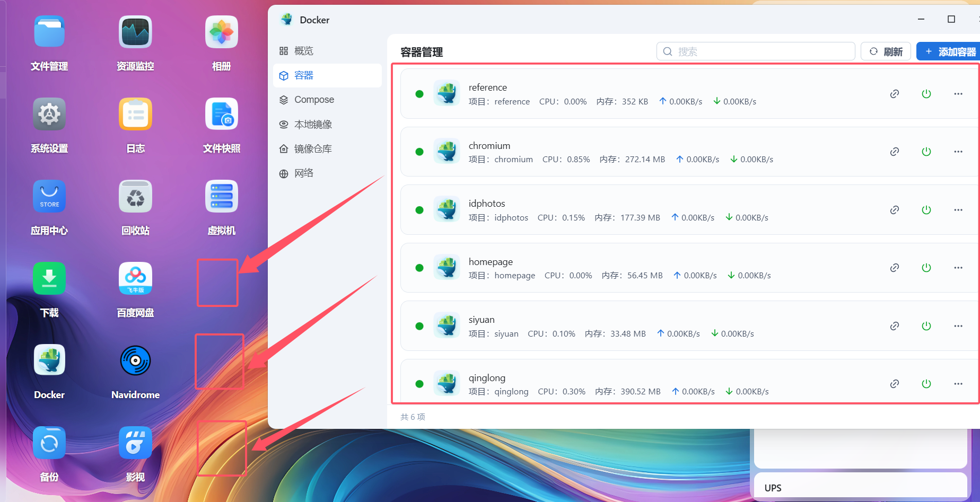Click the 共 6 项 count label
This screenshot has width=980, height=502.
(x=413, y=417)
